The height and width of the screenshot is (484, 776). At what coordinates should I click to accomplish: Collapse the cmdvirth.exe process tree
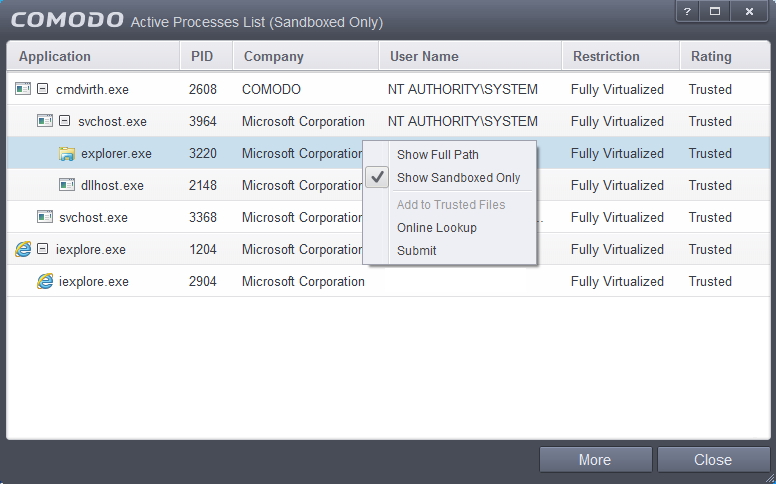43,89
